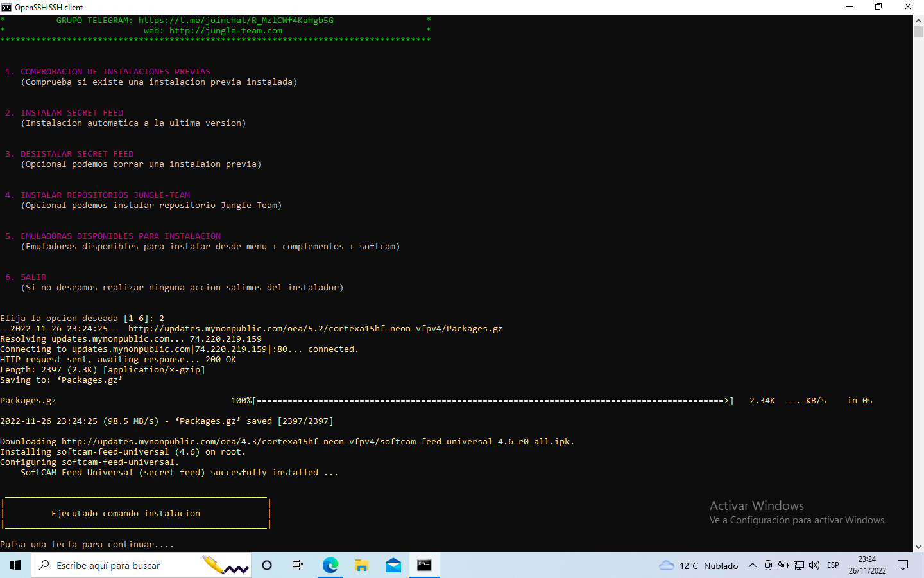Launch Microsoft Edge from the taskbar
The height and width of the screenshot is (578, 924).
coord(330,565)
